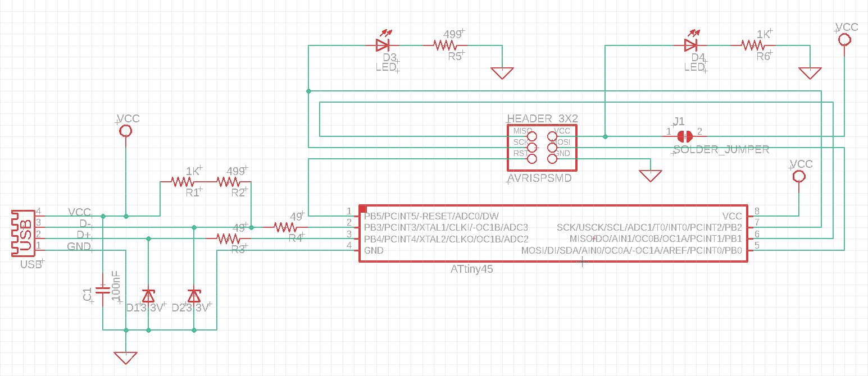Image resolution: width=868 pixels, height=376 pixels.
Task: Select resistor R5 symbol
Action: click(x=444, y=45)
